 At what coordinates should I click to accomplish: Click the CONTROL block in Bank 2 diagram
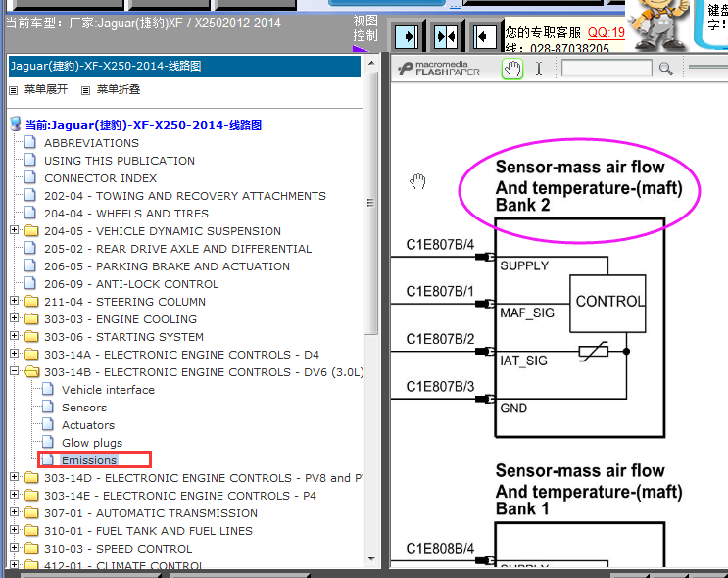[607, 304]
